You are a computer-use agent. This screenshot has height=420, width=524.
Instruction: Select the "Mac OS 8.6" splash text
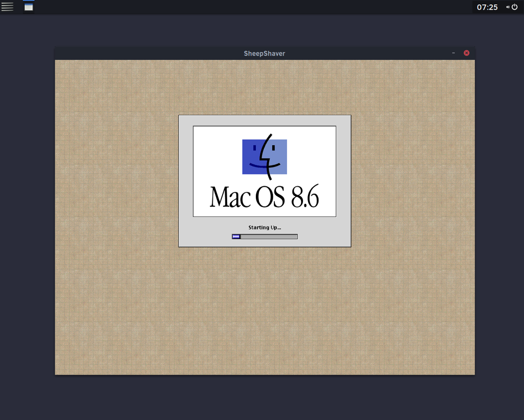click(x=264, y=196)
